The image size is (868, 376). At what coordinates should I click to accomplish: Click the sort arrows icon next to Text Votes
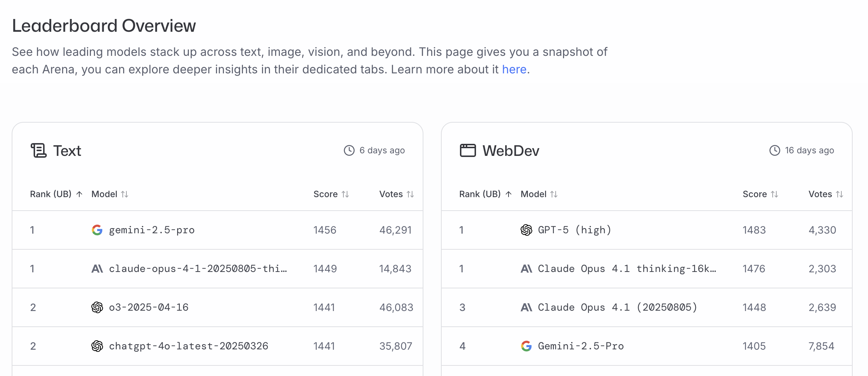(410, 194)
